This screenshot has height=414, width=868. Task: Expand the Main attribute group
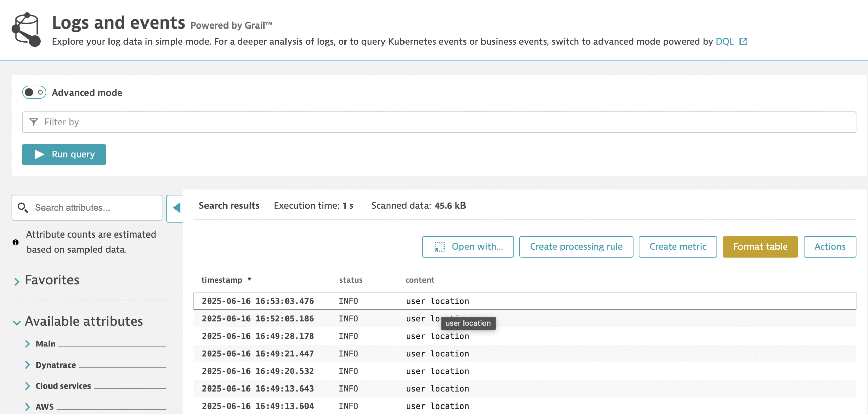pos(28,344)
